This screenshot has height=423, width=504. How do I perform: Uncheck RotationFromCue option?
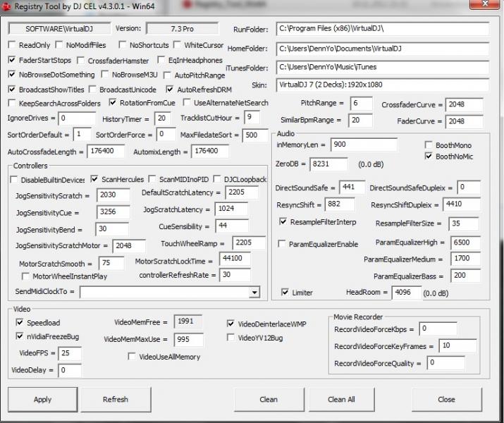(113, 103)
